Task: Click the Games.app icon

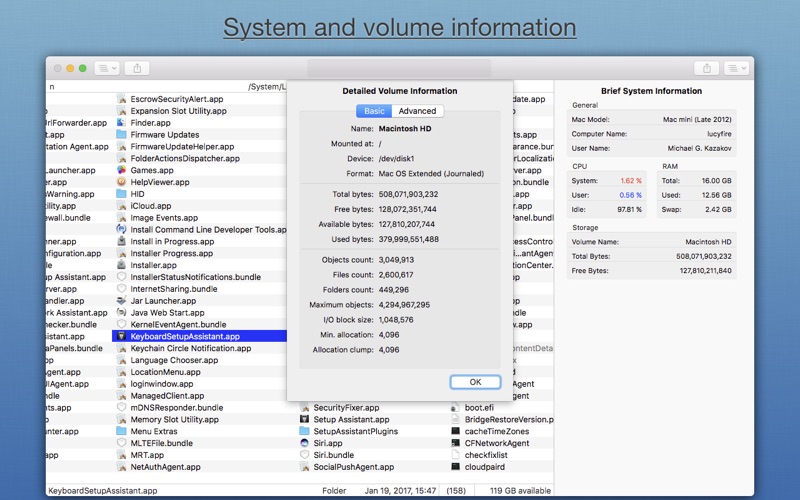Action: click(x=121, y=170)
